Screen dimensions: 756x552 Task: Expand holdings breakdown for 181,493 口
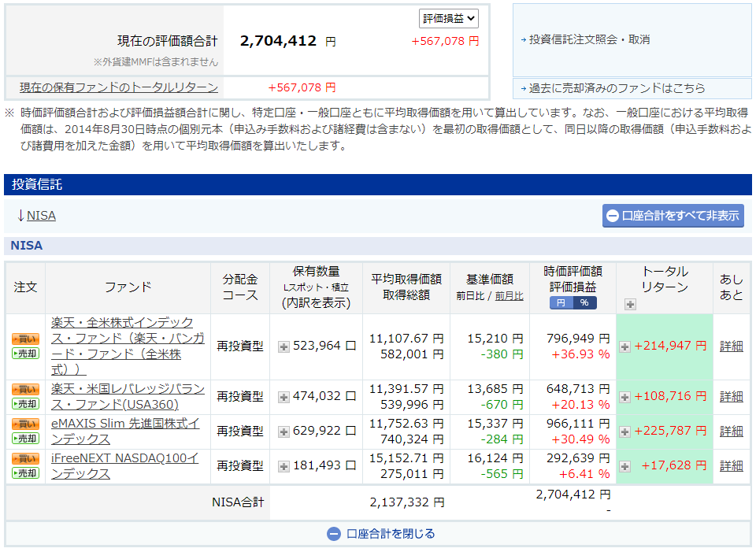coord(284,466)
